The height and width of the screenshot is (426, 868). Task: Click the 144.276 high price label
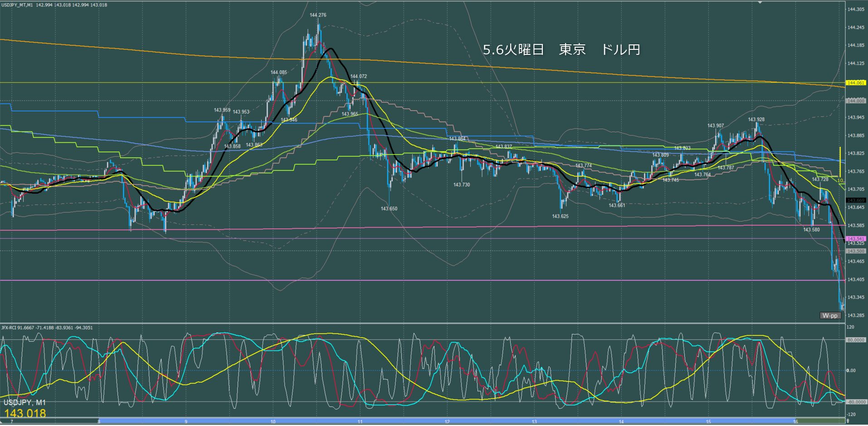(318, 15)
